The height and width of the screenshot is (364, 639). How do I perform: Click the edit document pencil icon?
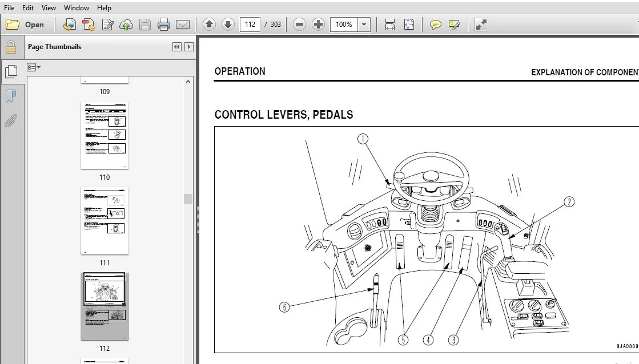tap(107, 25)
